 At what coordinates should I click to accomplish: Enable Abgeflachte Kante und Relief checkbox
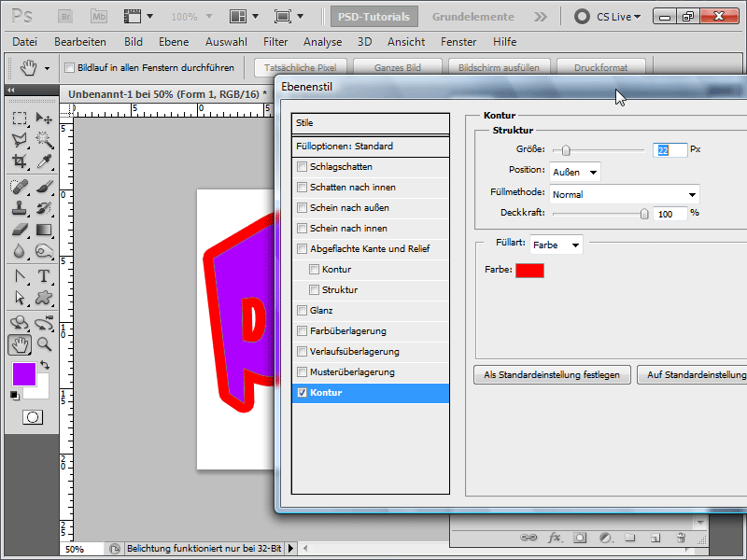[302, 248]
